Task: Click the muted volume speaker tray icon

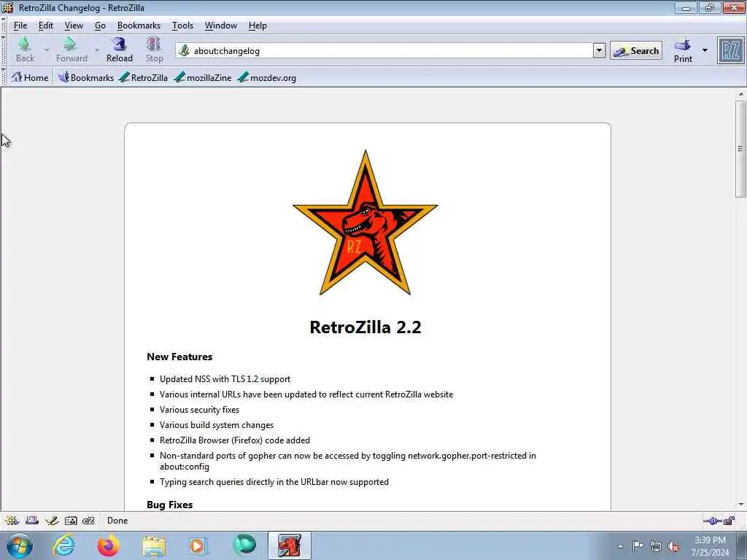Action: 673,546
